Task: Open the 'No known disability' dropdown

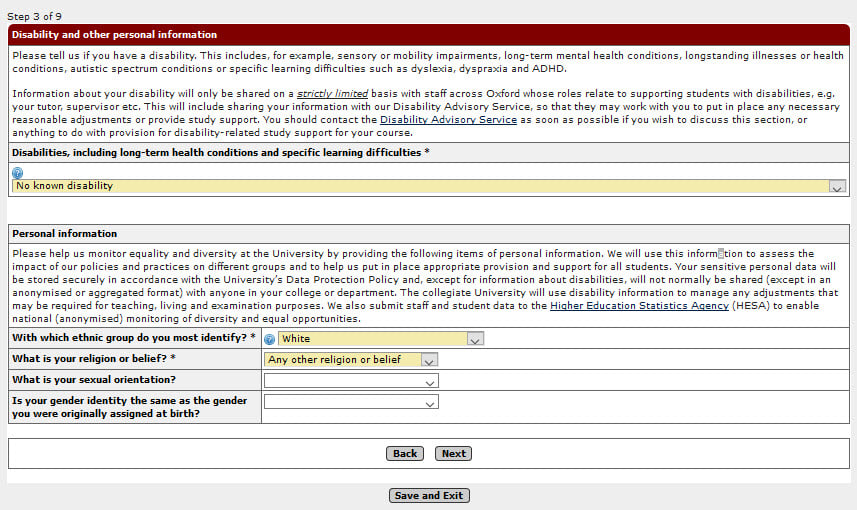Action: pyautogui.click(x=429, y=186)
